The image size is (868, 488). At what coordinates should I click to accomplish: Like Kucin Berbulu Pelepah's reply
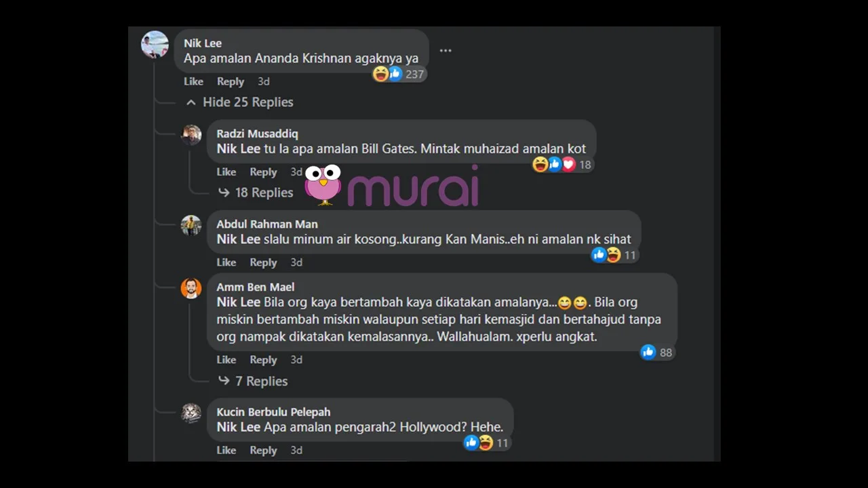pos(226,450)
